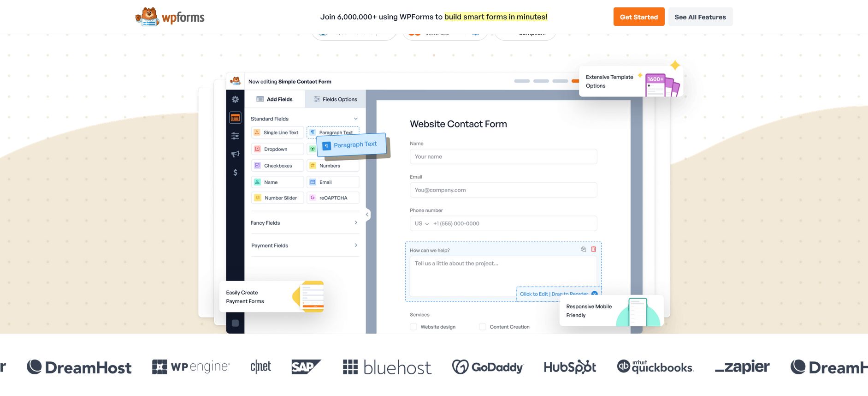
Task: Click the Intuit QuickBooks logo
Action: pos(655,367)
